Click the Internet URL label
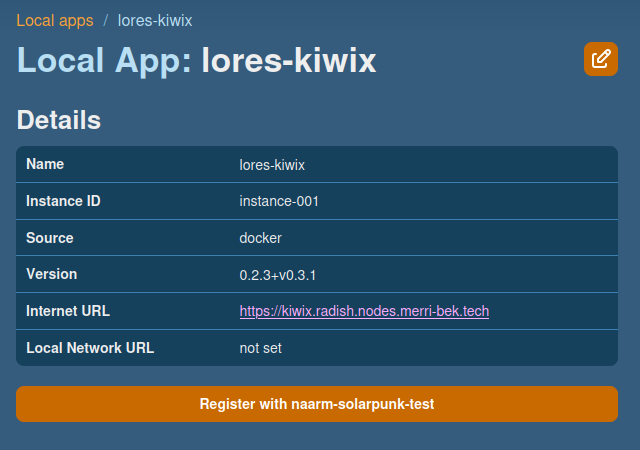This screenshot has height=450, width=640. (68, 311)
